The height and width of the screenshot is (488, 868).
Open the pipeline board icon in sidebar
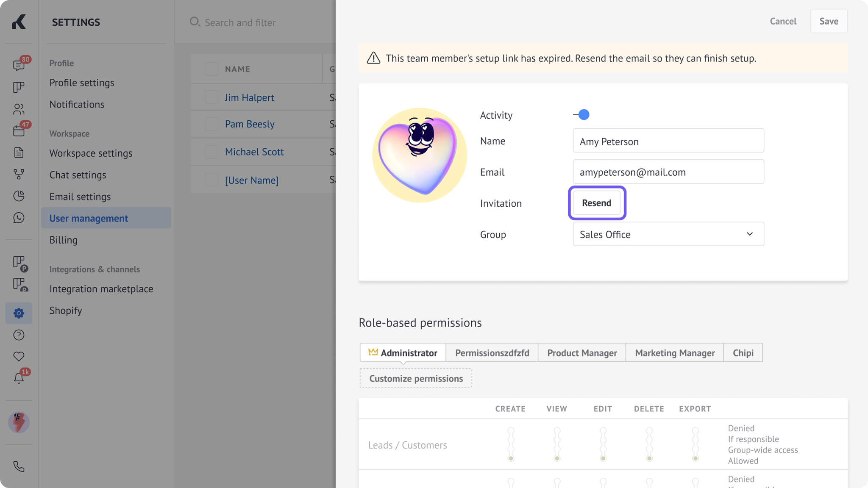19,87
